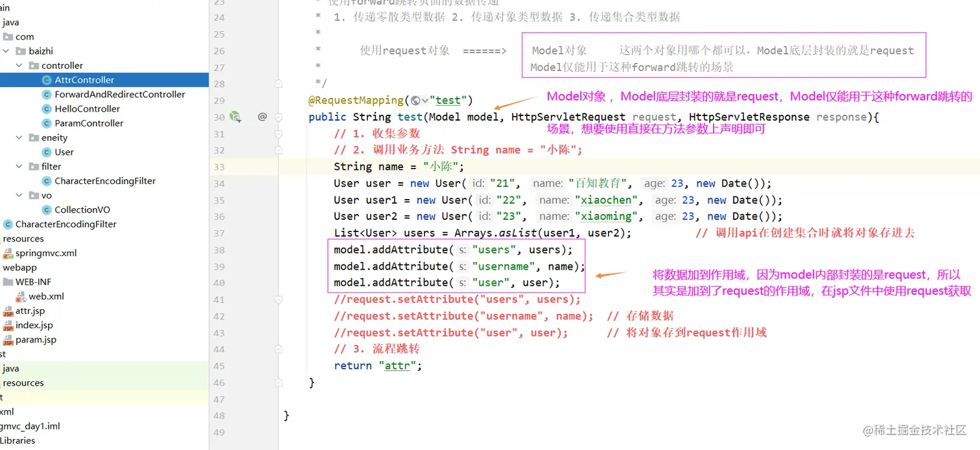
Task: Click the AttrController class icon
Action: (47, 80)
